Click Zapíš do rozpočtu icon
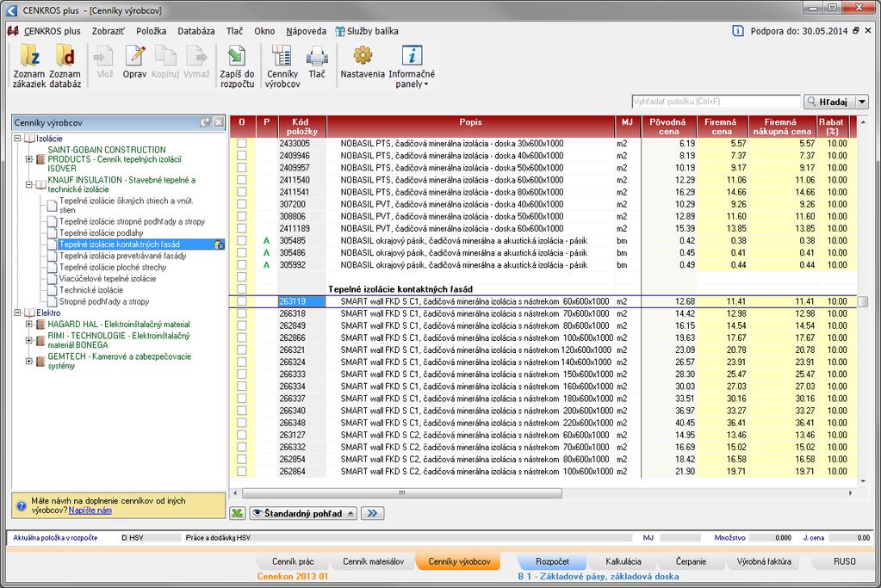The height and width of the screenshot is (588, 881). pos(237,65)
